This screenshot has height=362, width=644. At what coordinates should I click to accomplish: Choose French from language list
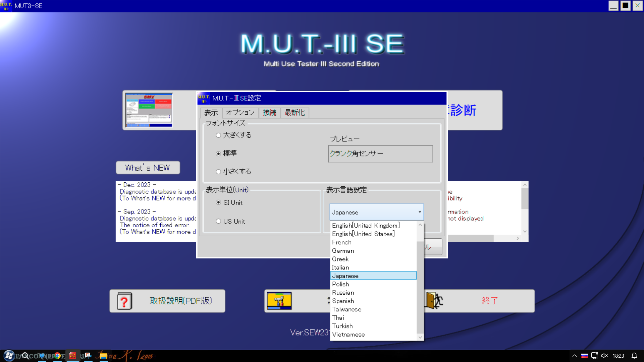coord(373,242)
